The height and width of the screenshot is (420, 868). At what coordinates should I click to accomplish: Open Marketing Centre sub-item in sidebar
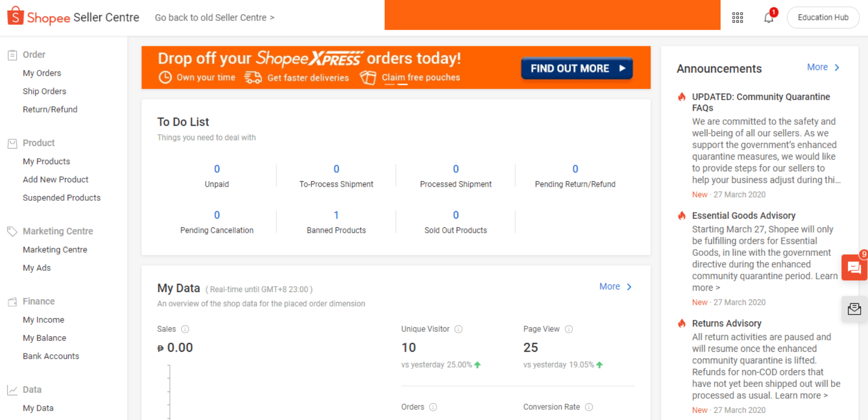[55, 250]
